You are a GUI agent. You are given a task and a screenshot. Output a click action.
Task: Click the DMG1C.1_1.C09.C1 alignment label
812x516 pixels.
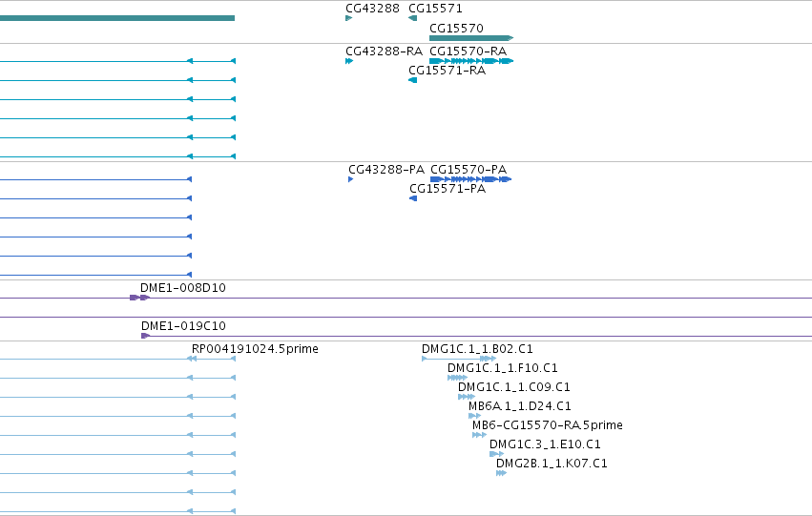[x=513, y=387]
